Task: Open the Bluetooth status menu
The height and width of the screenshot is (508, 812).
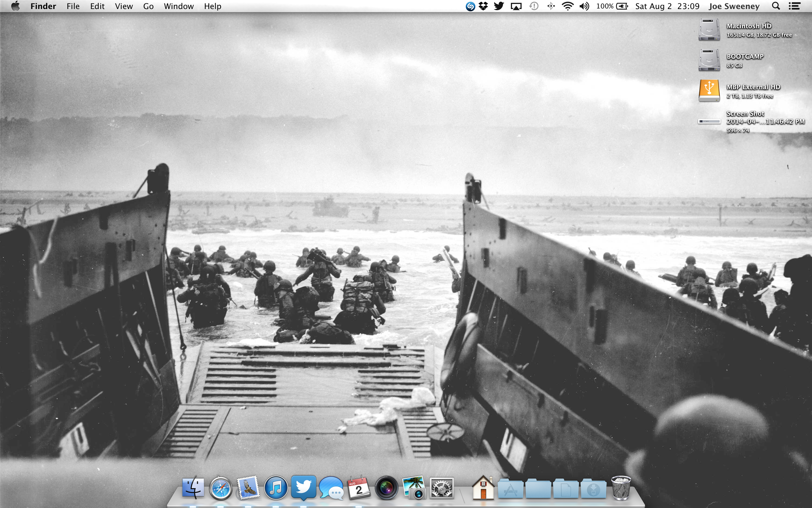Action: 551,6
